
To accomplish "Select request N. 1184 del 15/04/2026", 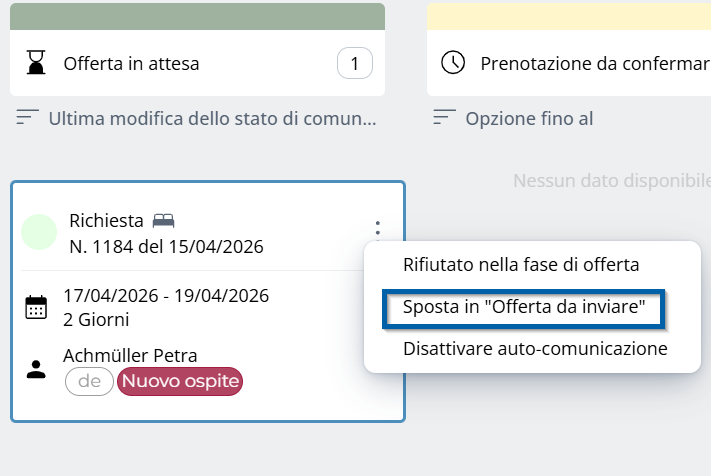I will (166, 247).
